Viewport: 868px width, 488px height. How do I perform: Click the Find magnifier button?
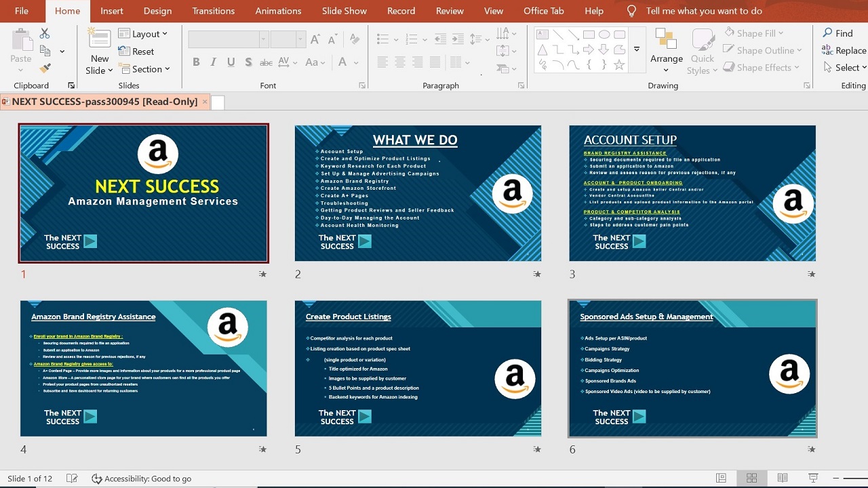[837, 33]
